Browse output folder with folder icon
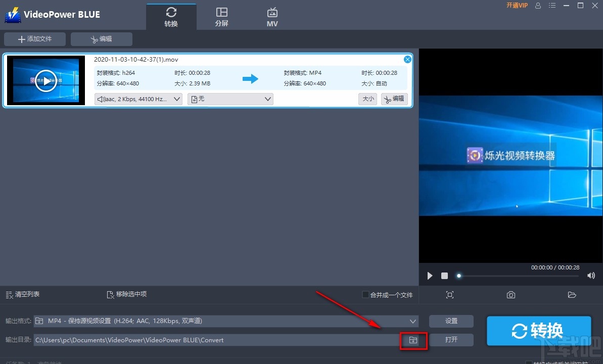 coord(413,340)
